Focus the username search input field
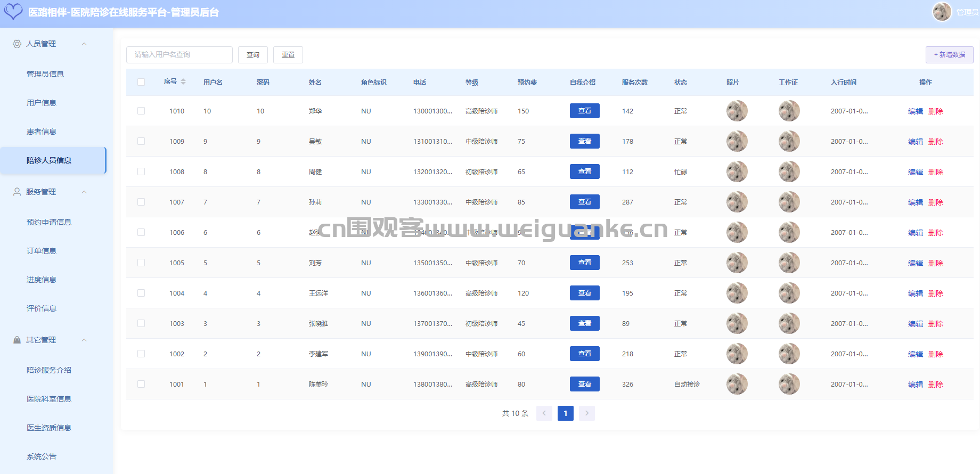The width and height of the screenshot is (980, 474). [x=179, y=55]
